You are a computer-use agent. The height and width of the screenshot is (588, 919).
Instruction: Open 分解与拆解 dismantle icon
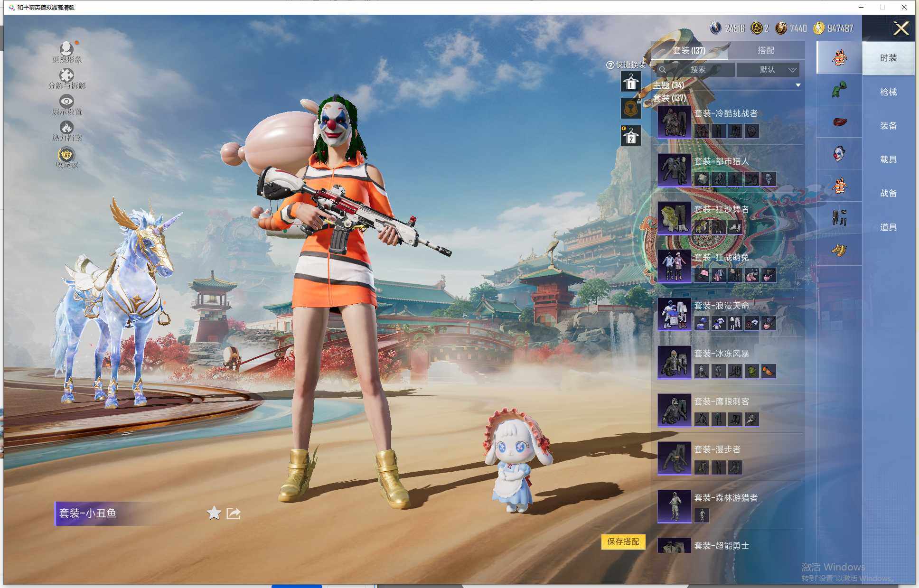coord(66,75)
